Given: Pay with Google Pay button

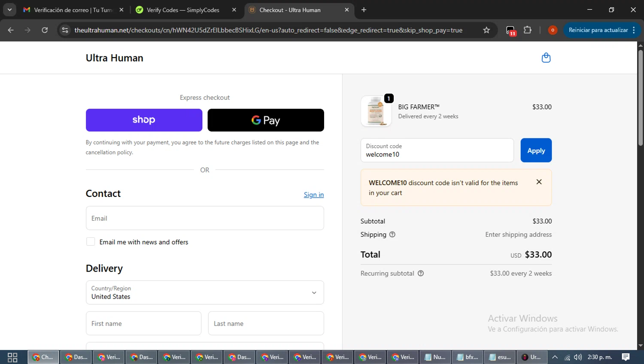Looking at the screenshot, I should pyautogui.click(x=266, y=120).
